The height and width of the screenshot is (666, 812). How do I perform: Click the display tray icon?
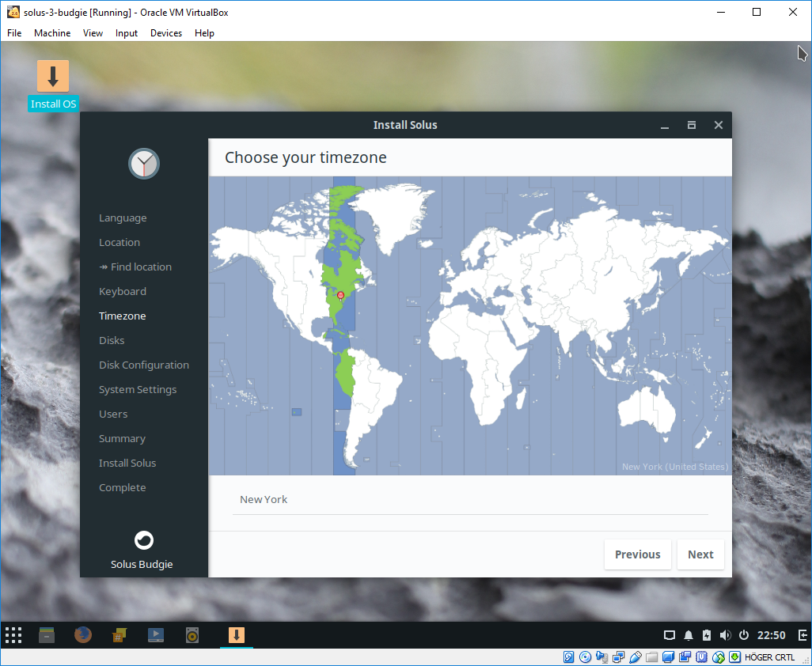point(670,635)
